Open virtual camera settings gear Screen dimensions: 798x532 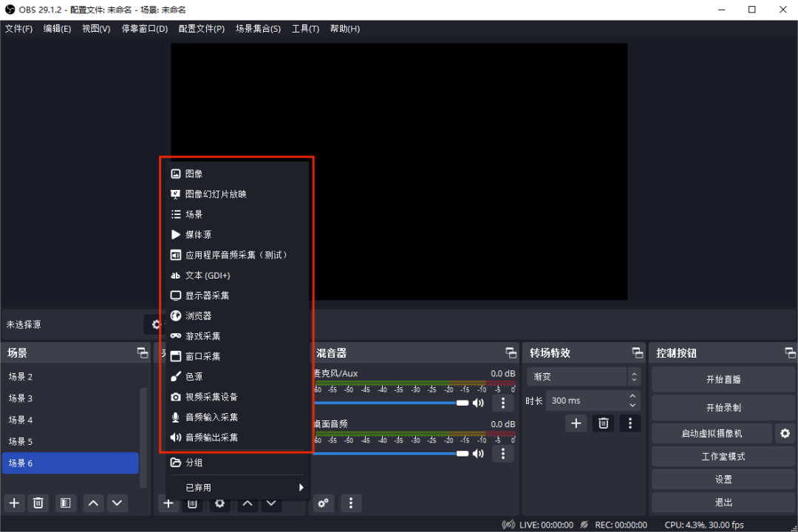[784, 433]
